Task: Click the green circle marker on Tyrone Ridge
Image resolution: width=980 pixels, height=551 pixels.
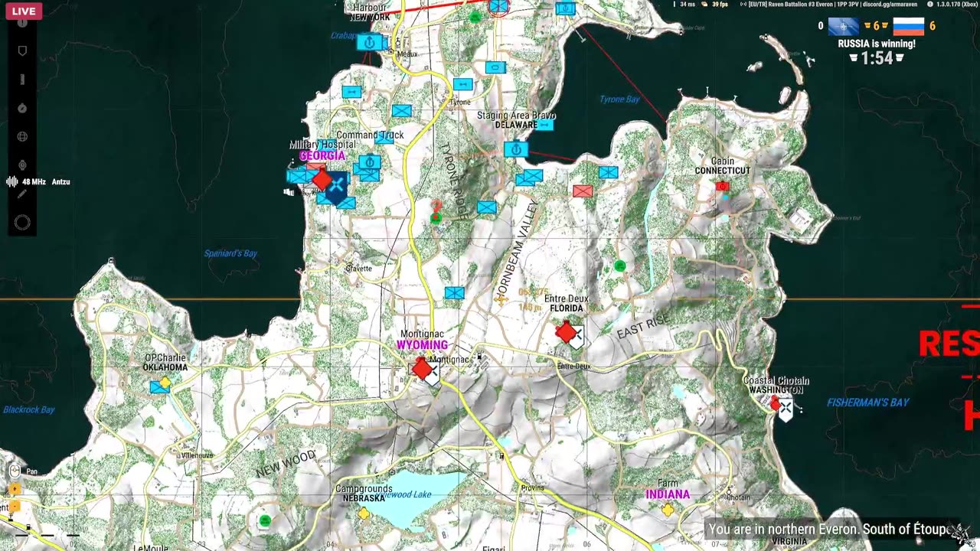Action: coord(436,219)
